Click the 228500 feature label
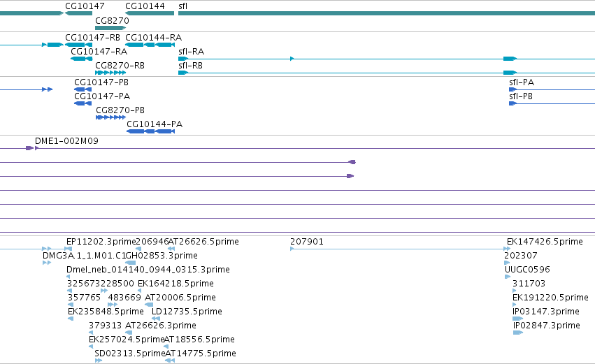The width and height of the screenshot is (595, 364). [117, 284]
